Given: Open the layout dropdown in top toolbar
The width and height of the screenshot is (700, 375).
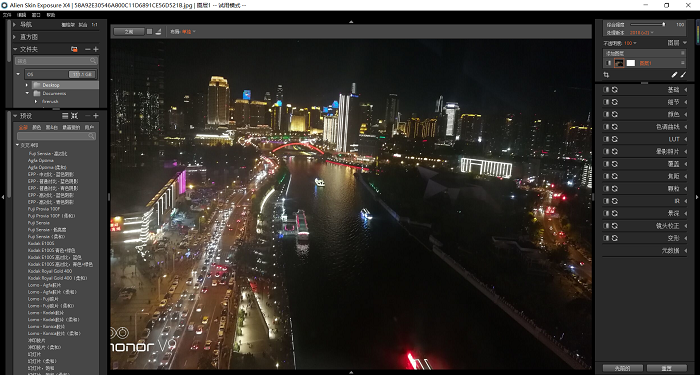Looking at the screenshot, I should click(x=189, y=32).
